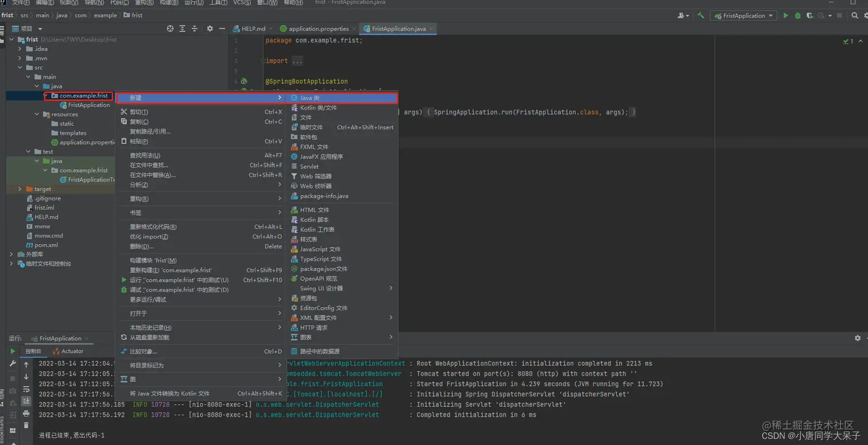Image resolution: width=868 pixels, height=445 pixels.
Task: Start debugging with the green bug icon
Action: point(797,15)
